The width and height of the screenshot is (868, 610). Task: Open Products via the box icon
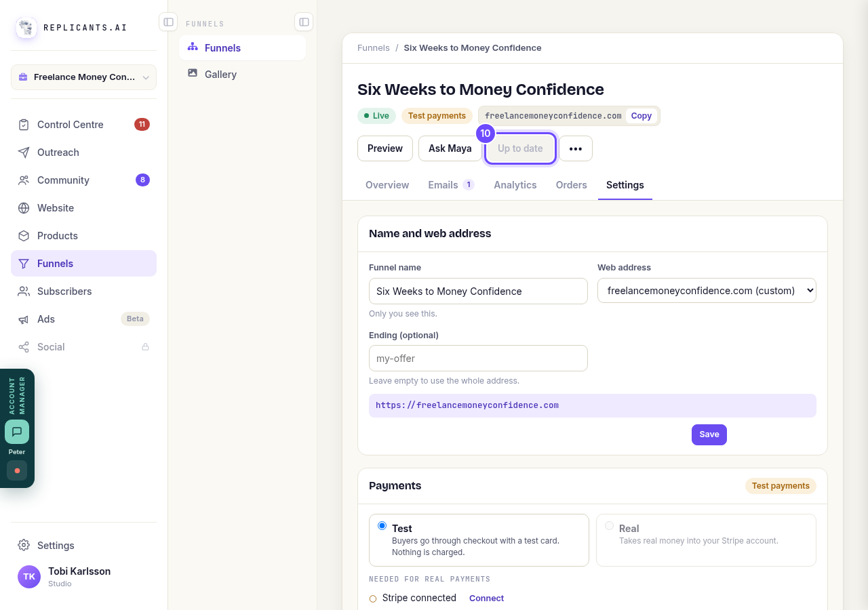coord(24,236)
